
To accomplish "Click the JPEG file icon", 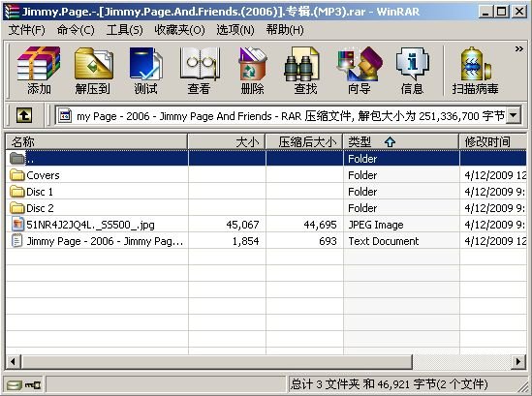I will coord(17,225).
